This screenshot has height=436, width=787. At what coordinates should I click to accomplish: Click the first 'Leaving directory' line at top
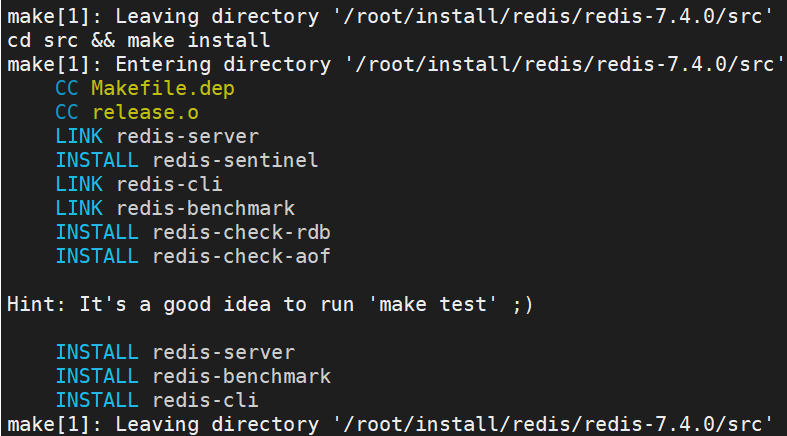(393, 17)
